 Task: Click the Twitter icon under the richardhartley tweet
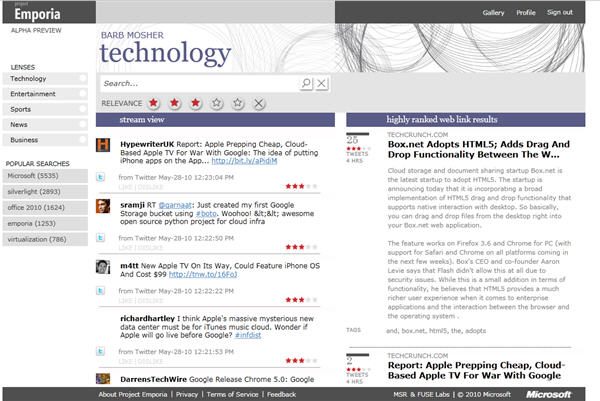tap(100, 351)
